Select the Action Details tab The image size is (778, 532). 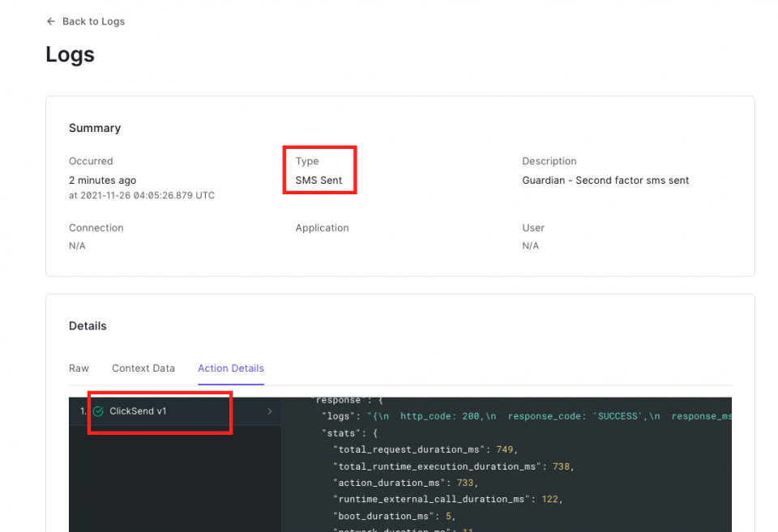(x=230, y=368)
